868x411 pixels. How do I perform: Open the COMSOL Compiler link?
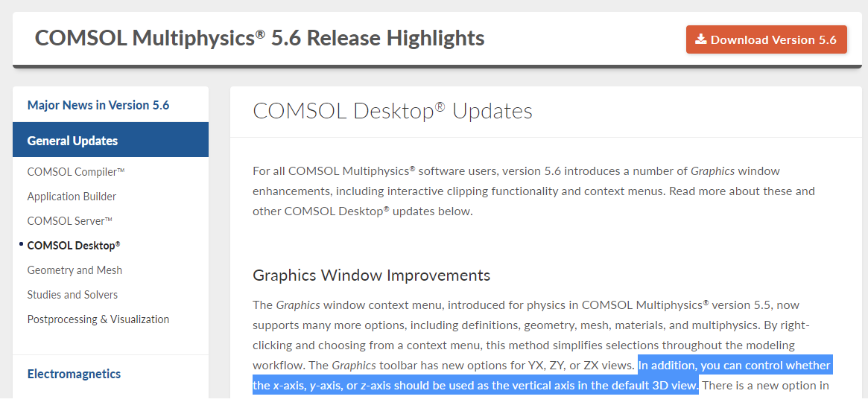pos(76,171)
